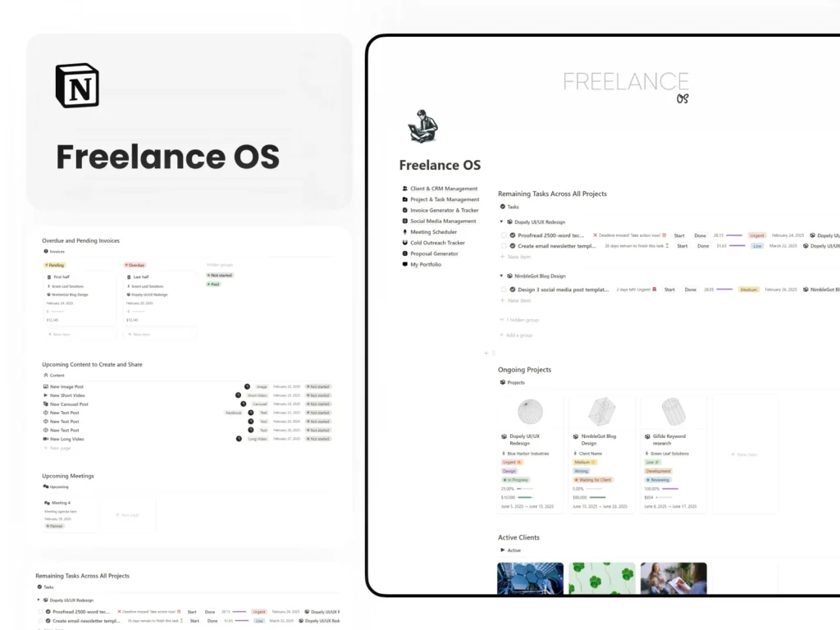Click Cold Outreach Tracker magnet icon
This screenshot has width=840, height=630.
405,243
